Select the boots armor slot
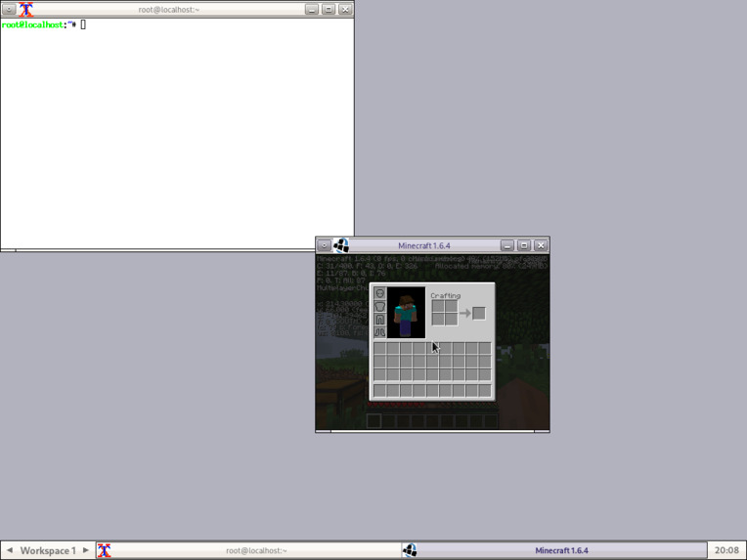747x560 pixels. (x=379, y=332)
